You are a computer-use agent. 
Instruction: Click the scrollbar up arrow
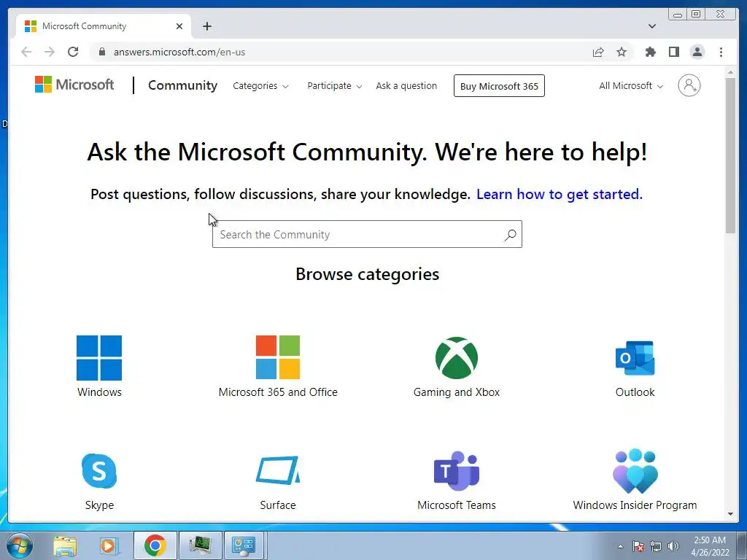[x=730, y=72]
